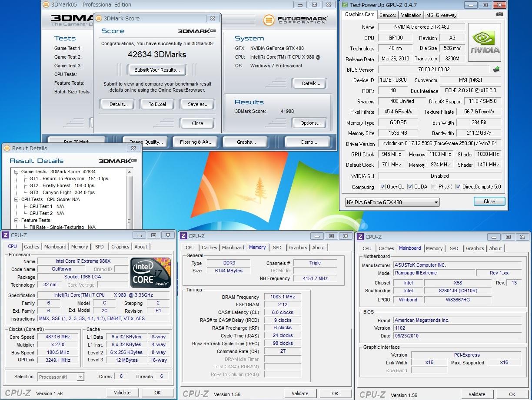Open the Processor #1 selection dropdown

[60, 377]
